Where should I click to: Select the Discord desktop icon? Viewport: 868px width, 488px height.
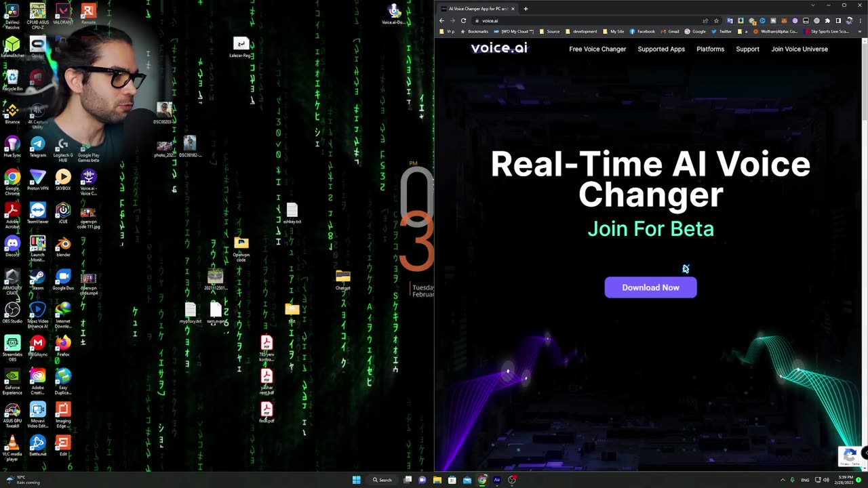[x=12, y=246]
